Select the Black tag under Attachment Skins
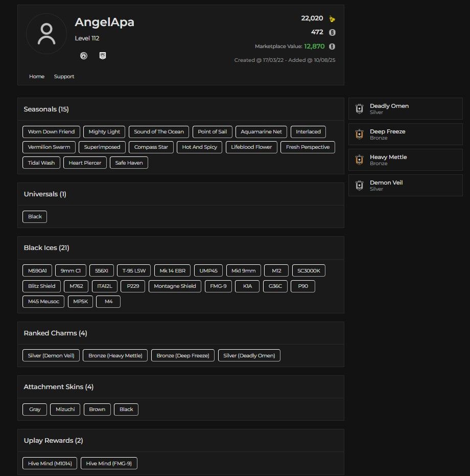The height and width of the screenshot is (476, 470). 126,410
